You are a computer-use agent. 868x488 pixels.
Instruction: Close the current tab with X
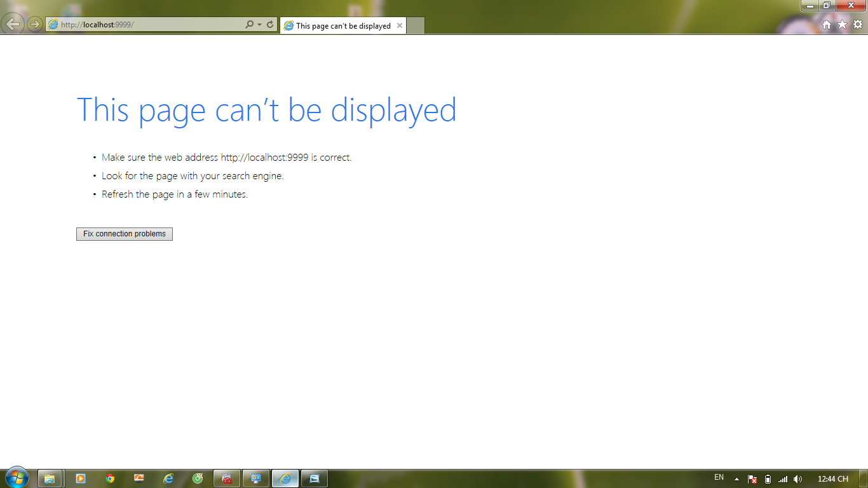point(400,26)
